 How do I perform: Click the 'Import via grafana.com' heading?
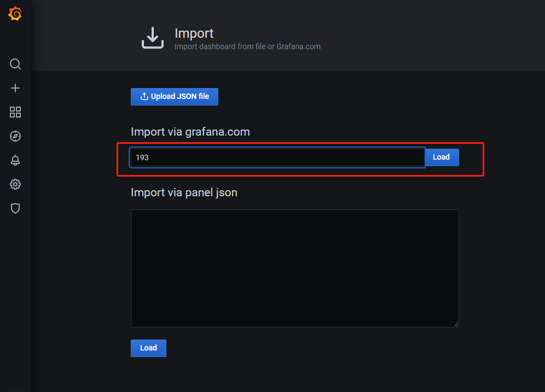point(190,132)
